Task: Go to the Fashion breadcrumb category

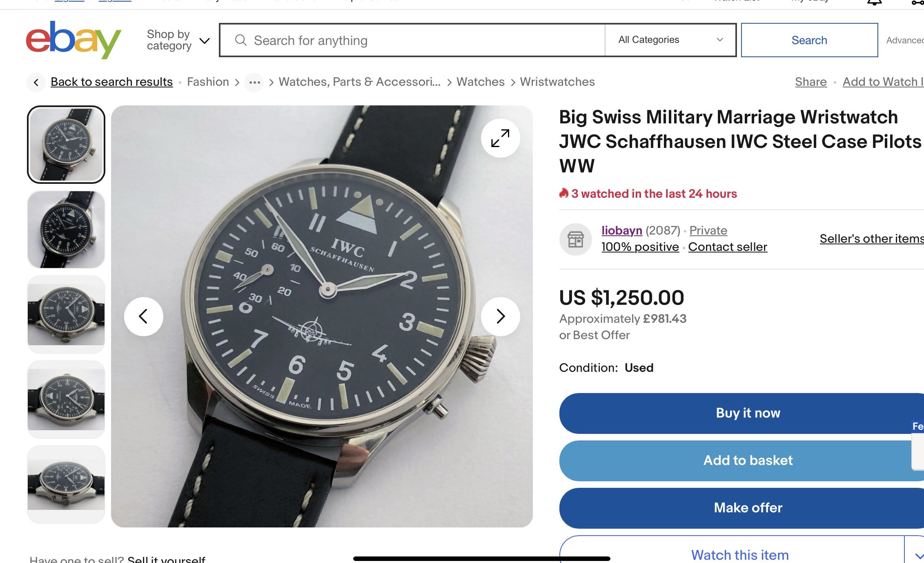Action: 208,82
